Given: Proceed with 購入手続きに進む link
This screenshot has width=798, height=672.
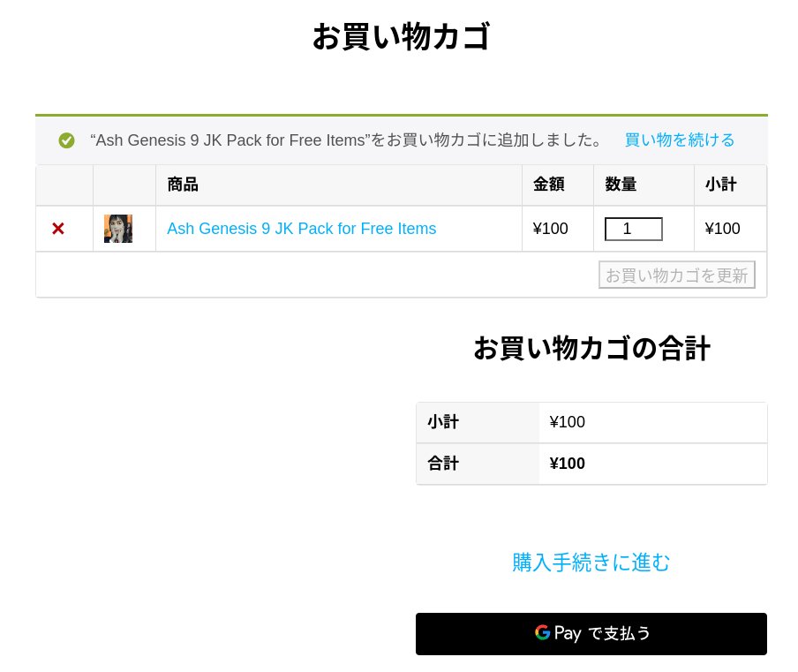Looking at the screenshot, I should point(591,563).
